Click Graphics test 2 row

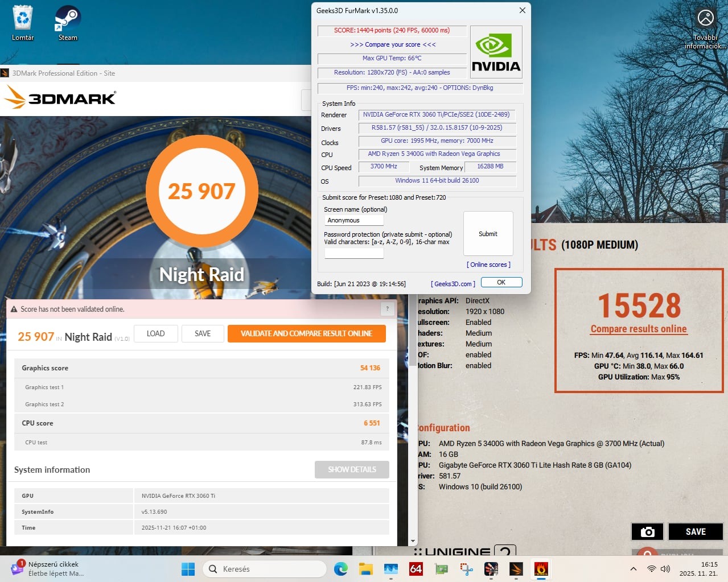[201, 404]
